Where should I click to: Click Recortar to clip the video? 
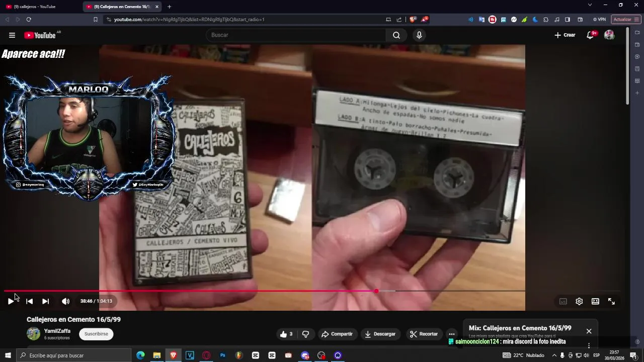[424, 334]
